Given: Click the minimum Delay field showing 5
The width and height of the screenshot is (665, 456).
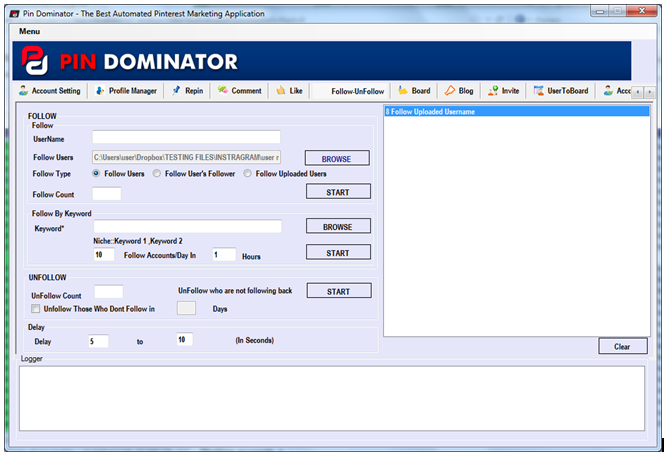Looking at the screenshot, I should (98, 341).
